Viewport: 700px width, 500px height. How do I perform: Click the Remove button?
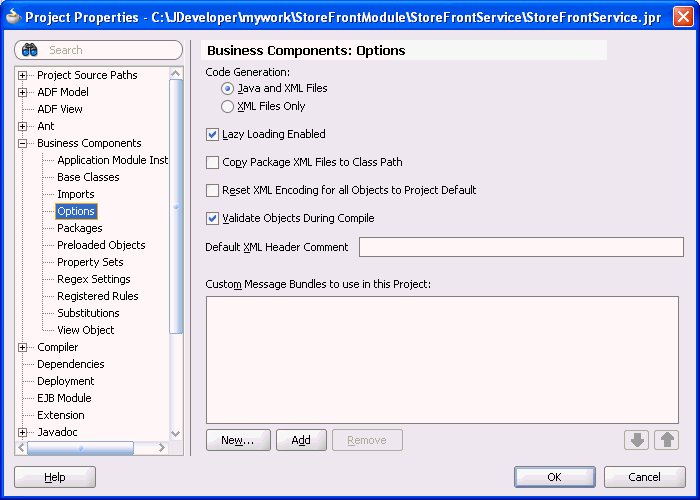tap(367, 440)
